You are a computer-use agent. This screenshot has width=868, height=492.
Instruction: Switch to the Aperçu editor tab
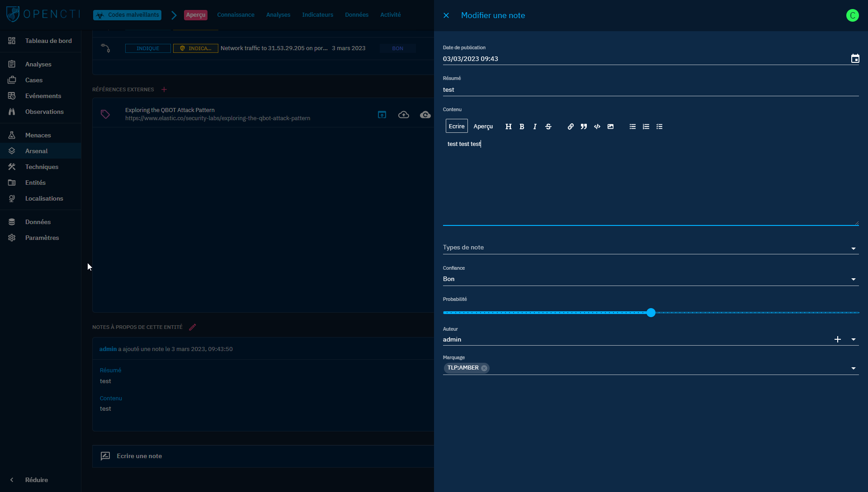(x=483, y=127)
